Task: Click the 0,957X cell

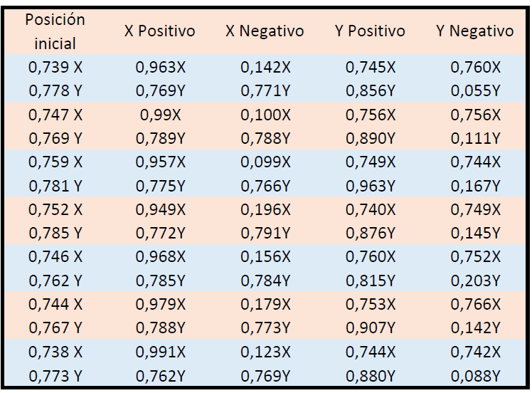Action: 160,162
